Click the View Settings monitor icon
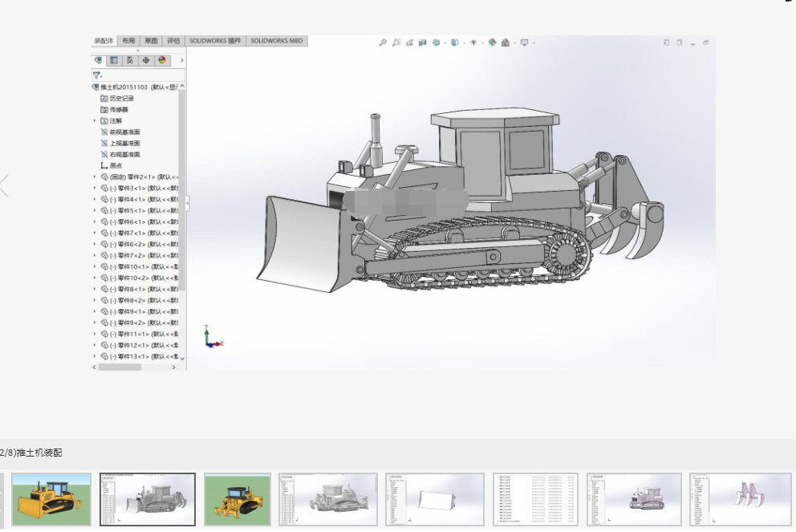796x532 pixels. [x=525, y=43]
